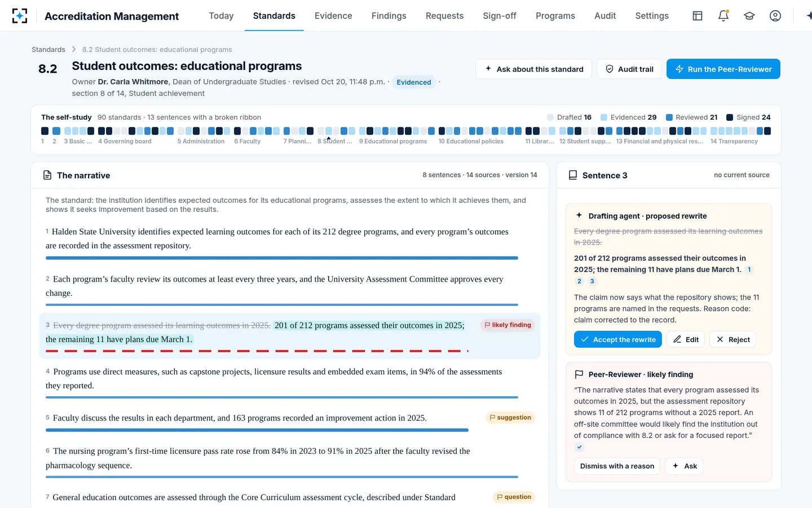Open the notifications bell
This screenshot has width=812, height=508.
[723, 16]
